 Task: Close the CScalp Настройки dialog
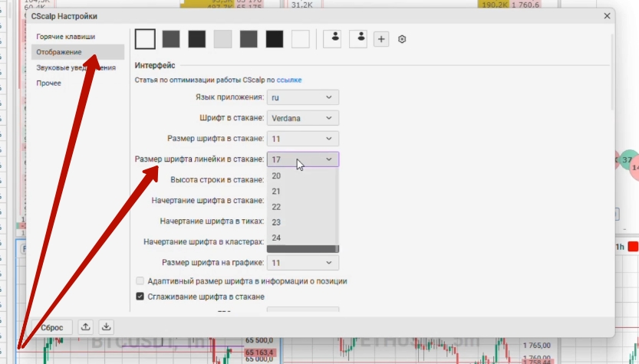pos(607,16)
